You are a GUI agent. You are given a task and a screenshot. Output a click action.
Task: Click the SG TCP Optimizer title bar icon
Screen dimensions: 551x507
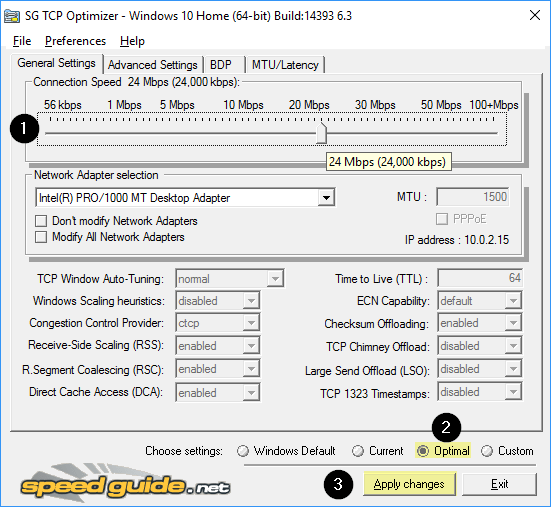click(x=11, y=16)
